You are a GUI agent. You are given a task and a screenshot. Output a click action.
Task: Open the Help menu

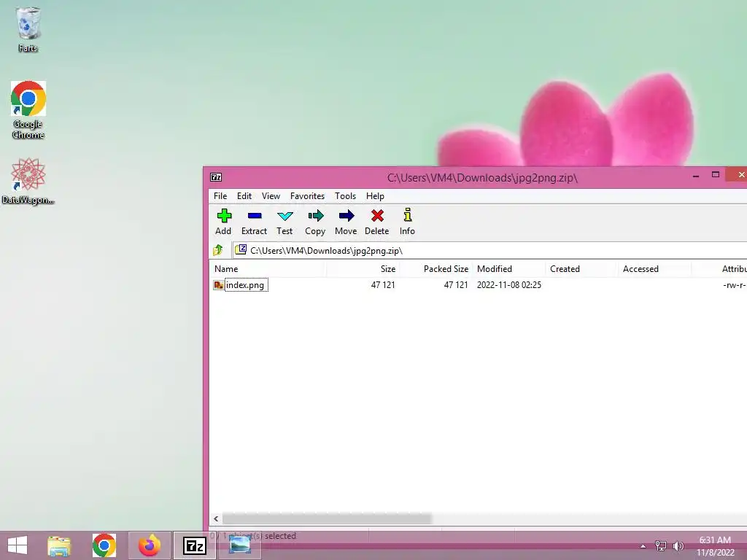pos(375,195)
